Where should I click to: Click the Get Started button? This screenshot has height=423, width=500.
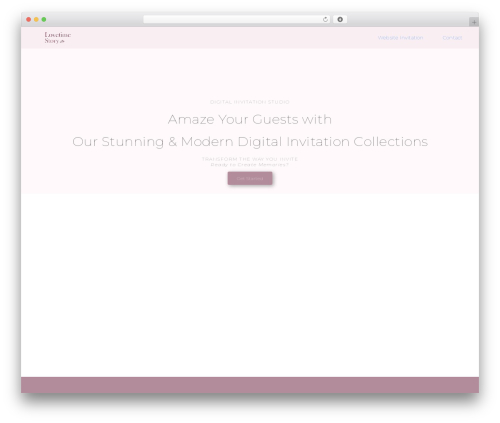[250, 178]
